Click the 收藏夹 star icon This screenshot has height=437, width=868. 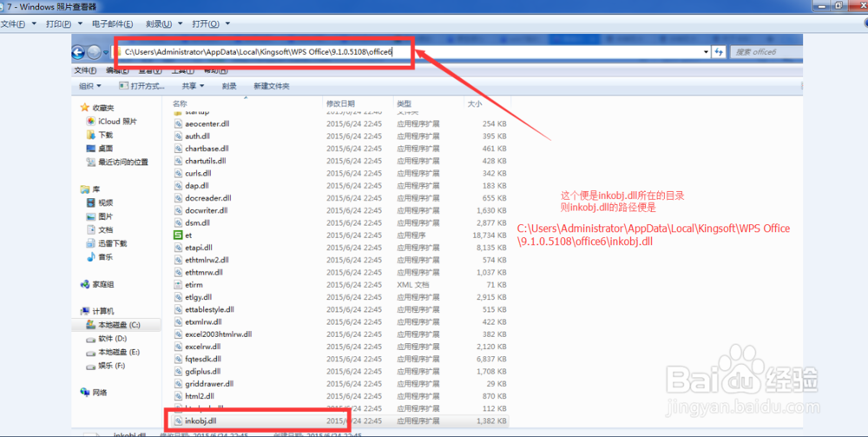tap(85, 108)
